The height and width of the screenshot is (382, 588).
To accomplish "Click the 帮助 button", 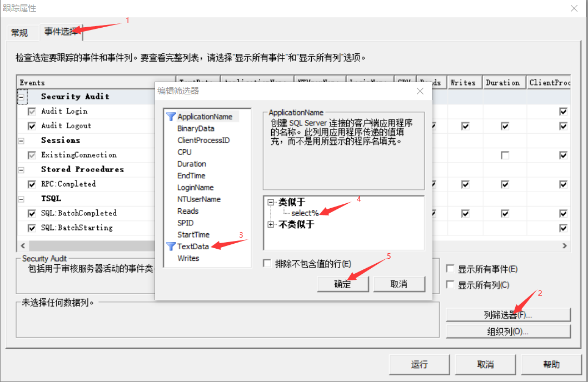I will click(551, 364).
